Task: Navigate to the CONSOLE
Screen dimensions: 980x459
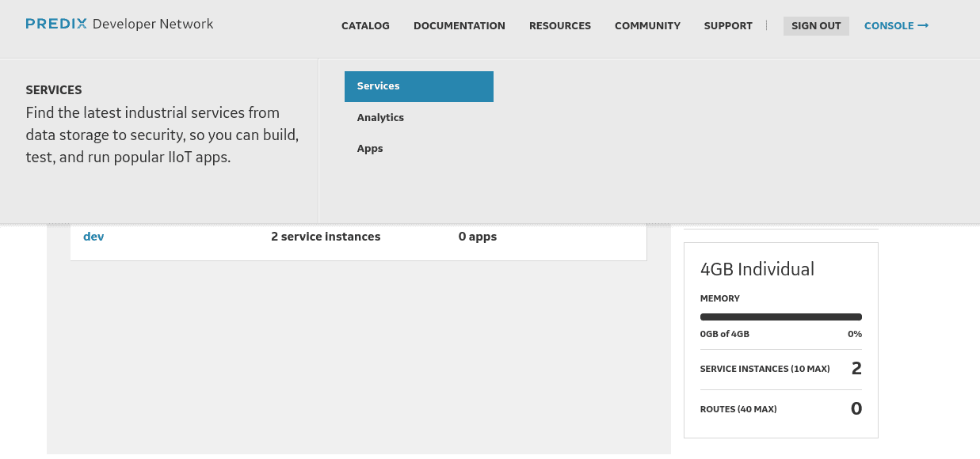Action: tap(889, 25)
